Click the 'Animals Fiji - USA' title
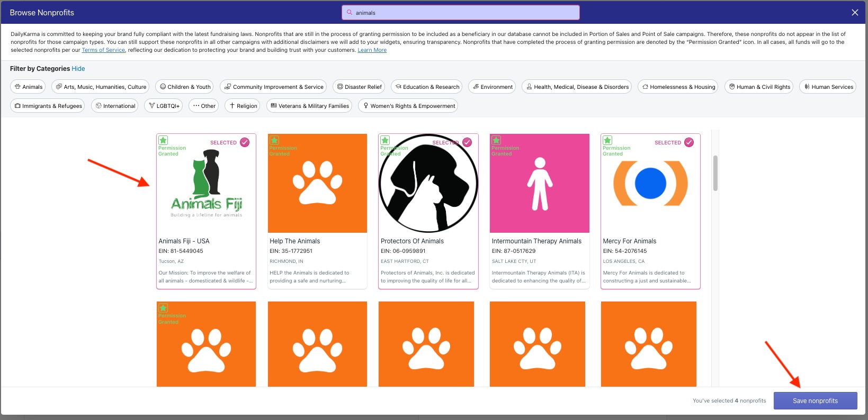Viewport: 868px width, 420px height. pyautogui.click(x=184, y=241)
